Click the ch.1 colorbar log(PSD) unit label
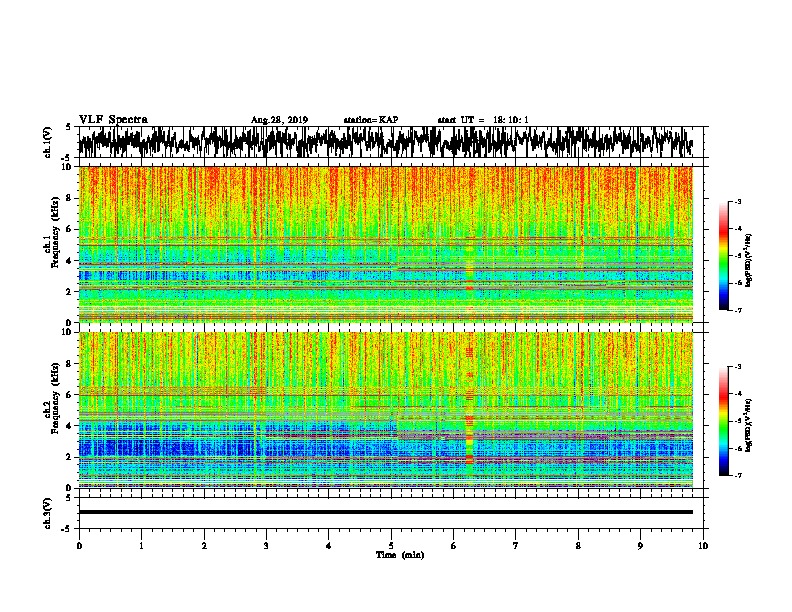Viewport: 792px width, 612px height. pos(749,260)
